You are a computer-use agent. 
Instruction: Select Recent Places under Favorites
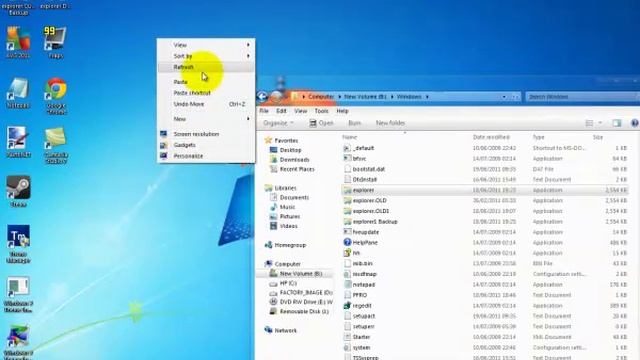point(297,169)
